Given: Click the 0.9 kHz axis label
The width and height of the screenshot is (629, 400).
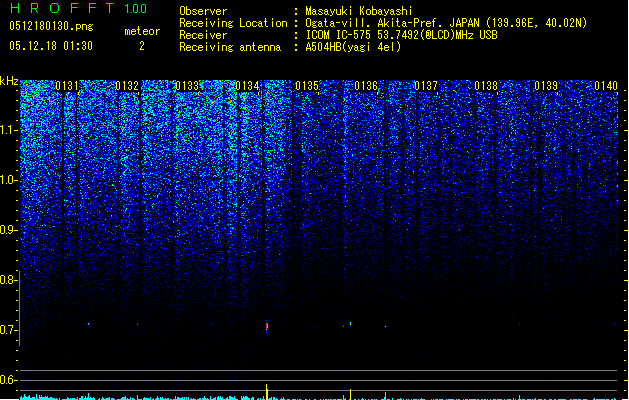Looking at the screenshot, I should click(8, 229).
